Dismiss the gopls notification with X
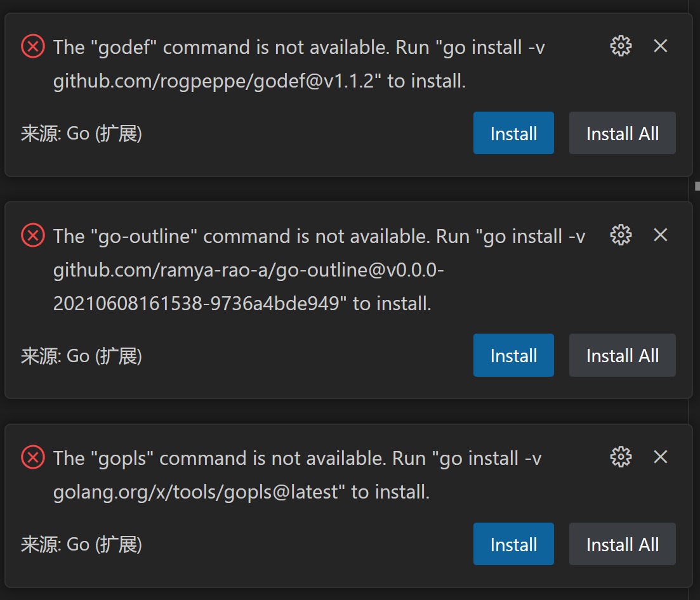 660,457
